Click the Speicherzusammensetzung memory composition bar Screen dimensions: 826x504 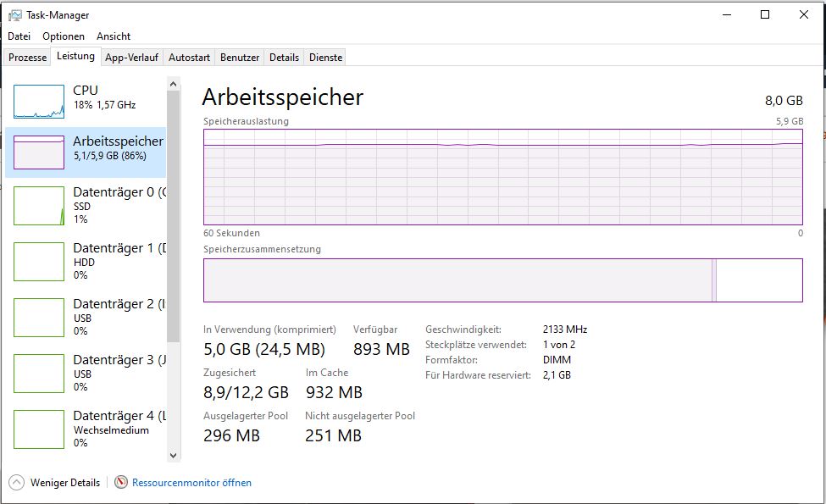pos(502,280)
